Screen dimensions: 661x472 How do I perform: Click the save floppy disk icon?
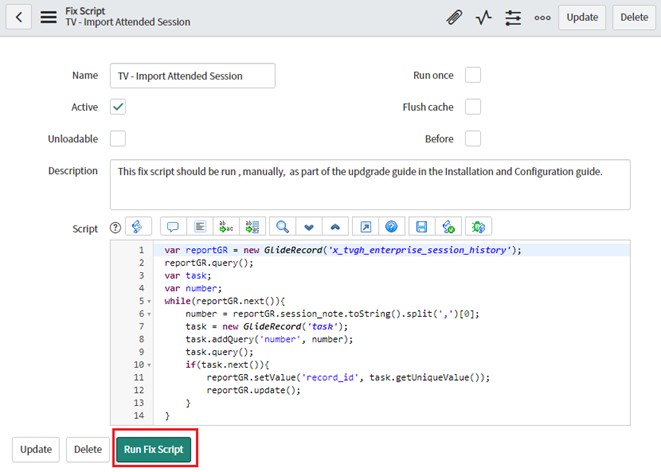point(422,227)
